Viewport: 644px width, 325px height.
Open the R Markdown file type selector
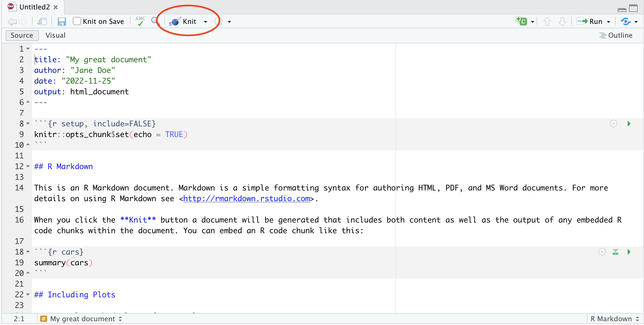tap(614, 319)
